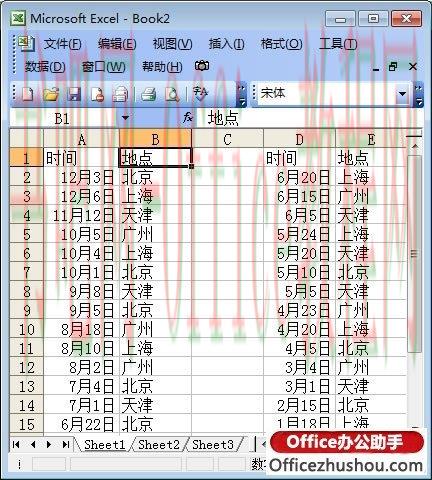Click the camera icon in menu bar
Viewport: 432px width, 480px height.
click(202, 66)
